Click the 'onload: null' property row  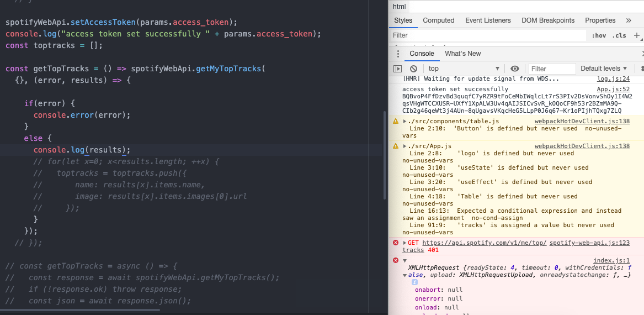[x=437, y=308]
